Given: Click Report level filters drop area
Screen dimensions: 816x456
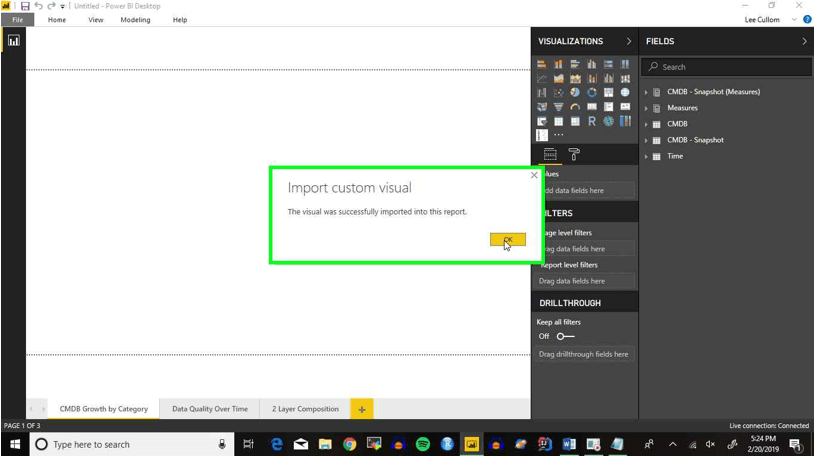Looking at the screenshot, I should coord(584,281).
